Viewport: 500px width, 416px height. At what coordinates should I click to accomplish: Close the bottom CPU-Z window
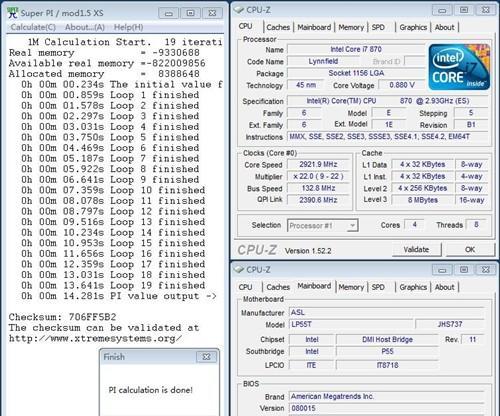coord(486,270)
